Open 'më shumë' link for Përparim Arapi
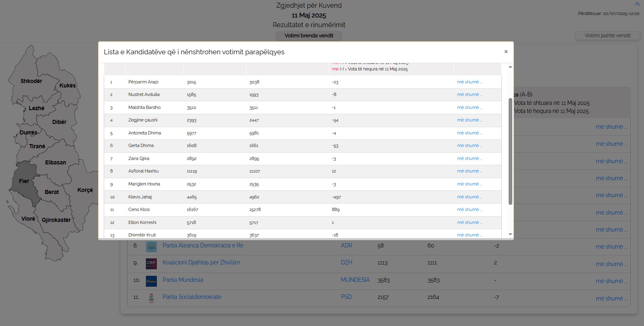 click(x=469, y=82)
